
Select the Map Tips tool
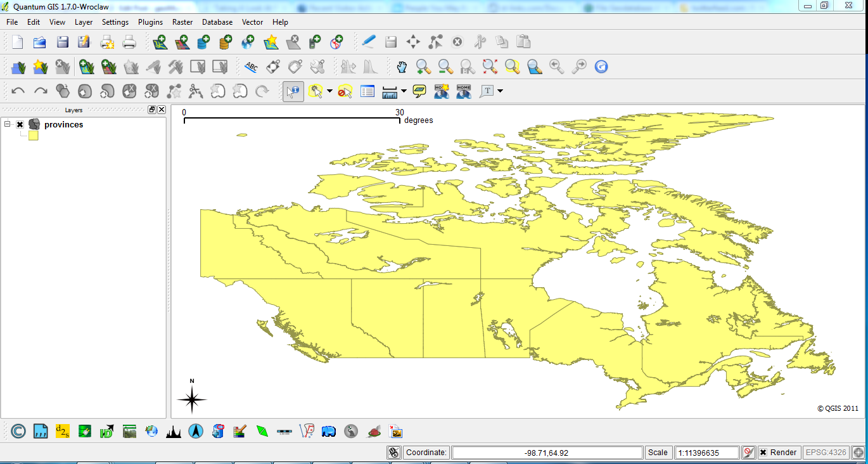[x=419, y=91]
